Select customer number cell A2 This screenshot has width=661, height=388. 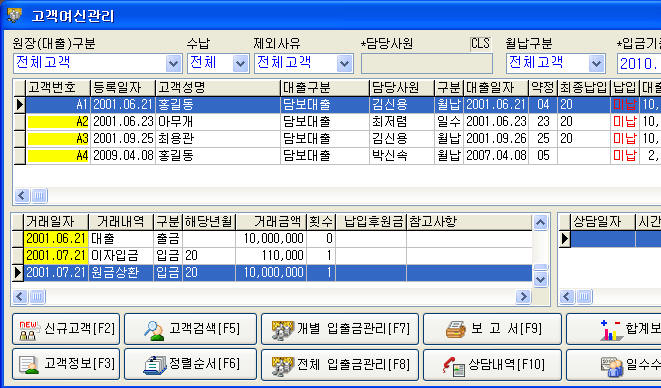(58, 122)
